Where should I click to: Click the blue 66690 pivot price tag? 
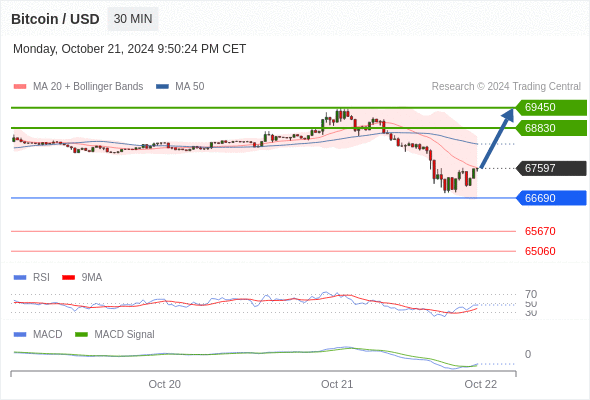(551, 198)
